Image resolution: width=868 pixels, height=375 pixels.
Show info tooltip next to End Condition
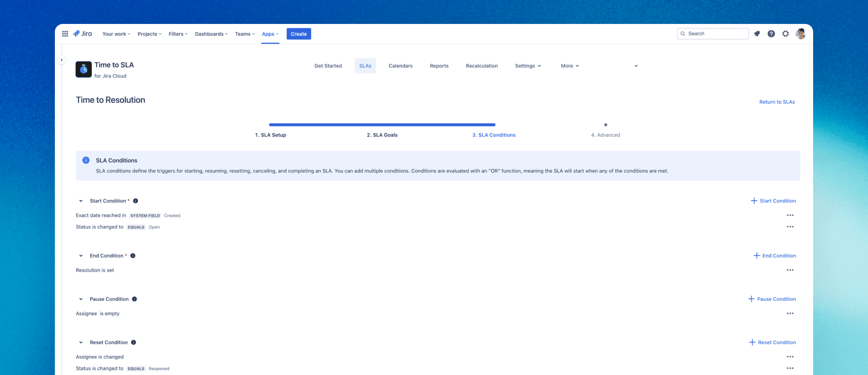pos(133,256)
